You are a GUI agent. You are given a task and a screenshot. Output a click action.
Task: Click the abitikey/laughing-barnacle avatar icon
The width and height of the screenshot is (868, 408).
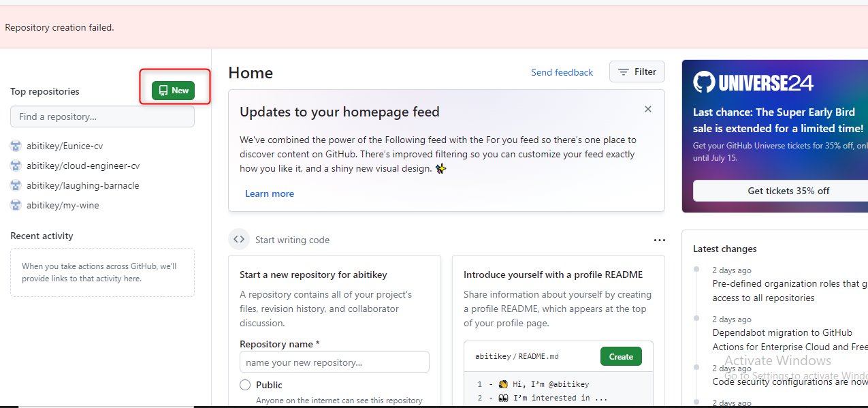[x=16, y=185]
